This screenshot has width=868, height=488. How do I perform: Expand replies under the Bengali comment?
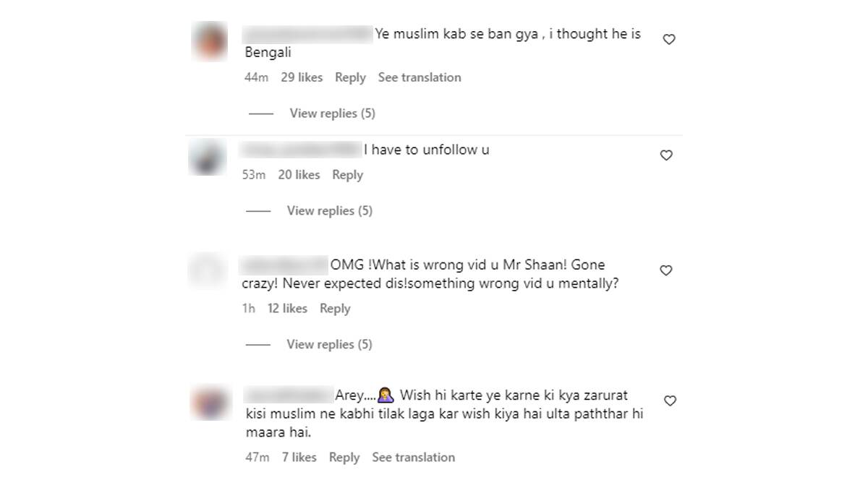tap(333, 113)
